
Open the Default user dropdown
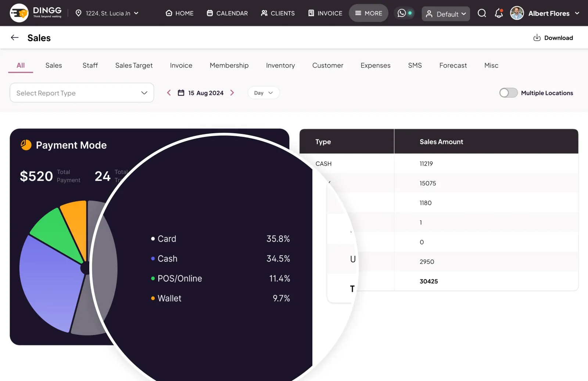pyautogui.click(x=445, y=14)
